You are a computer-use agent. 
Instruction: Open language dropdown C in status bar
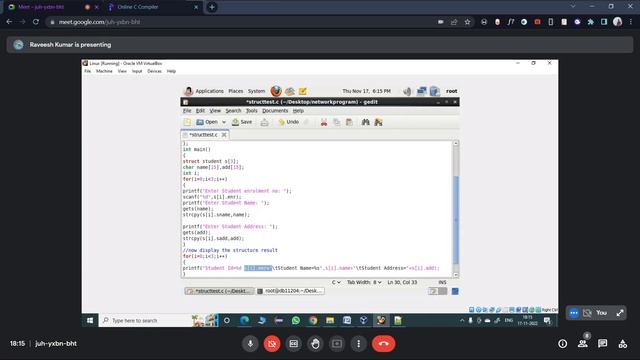[x=336, y=282]
